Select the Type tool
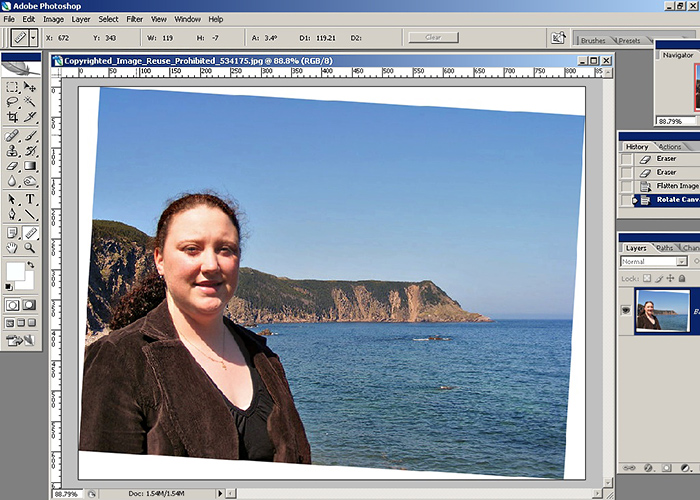This screenshot has width=700, height=500. click(x=29, y=199)
